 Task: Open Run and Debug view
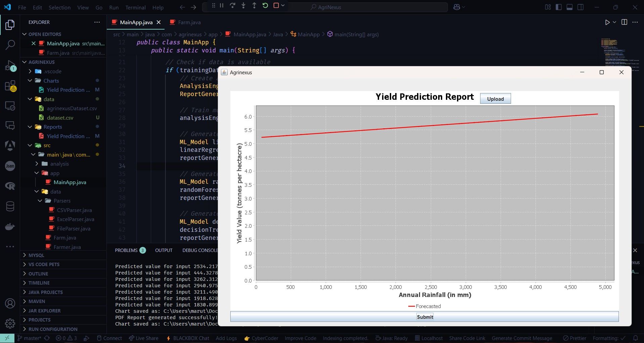pos(10,66)
